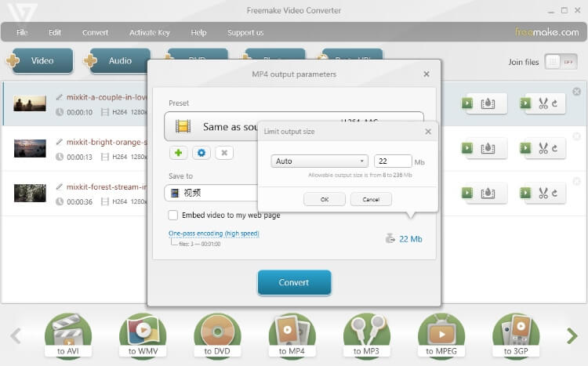Close the MP4 output parameters dialog
Image resolution: width=588 pixels, height=366 pixels.
(x=426, y=74)
